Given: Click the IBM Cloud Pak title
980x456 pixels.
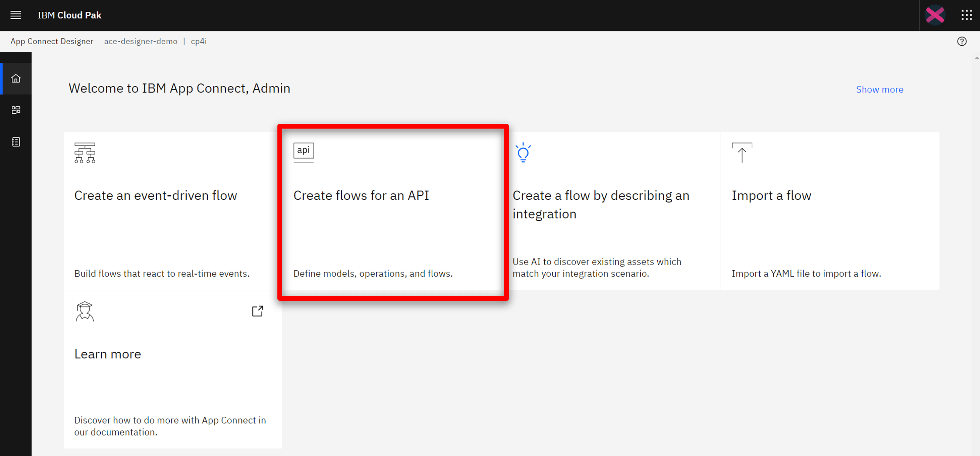Looking at the screenshot, I should tap(69, 15).
